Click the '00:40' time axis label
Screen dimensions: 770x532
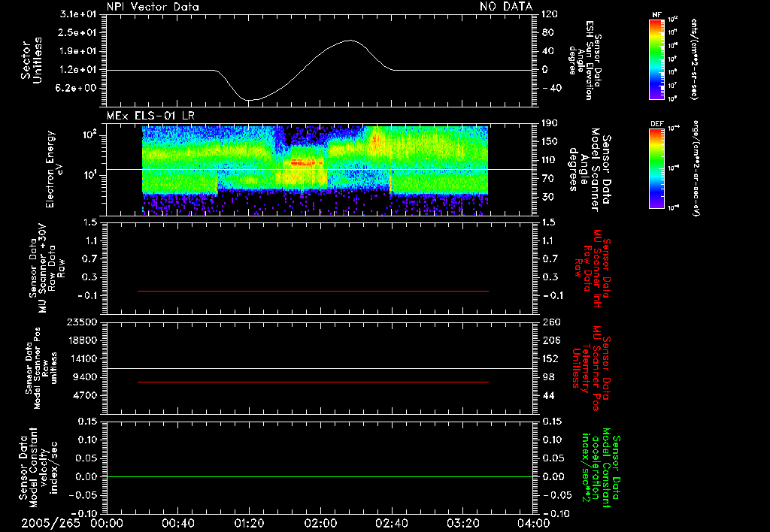(x=177, y=523)
